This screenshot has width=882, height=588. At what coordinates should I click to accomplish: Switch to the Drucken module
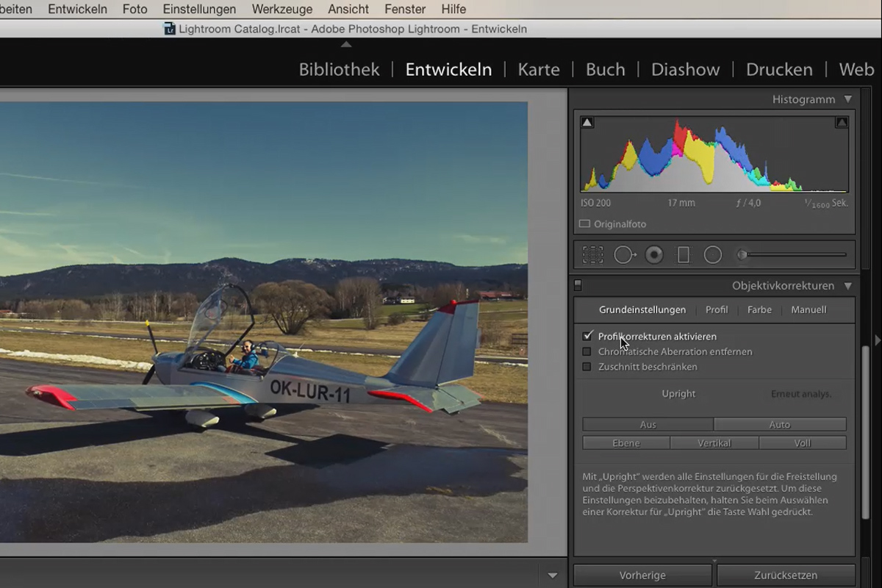779,70
